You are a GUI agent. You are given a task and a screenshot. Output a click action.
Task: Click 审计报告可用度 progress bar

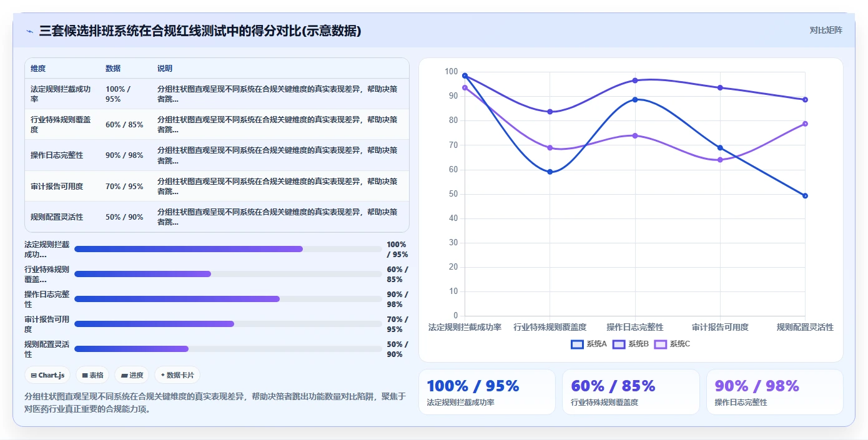[228, 324]
